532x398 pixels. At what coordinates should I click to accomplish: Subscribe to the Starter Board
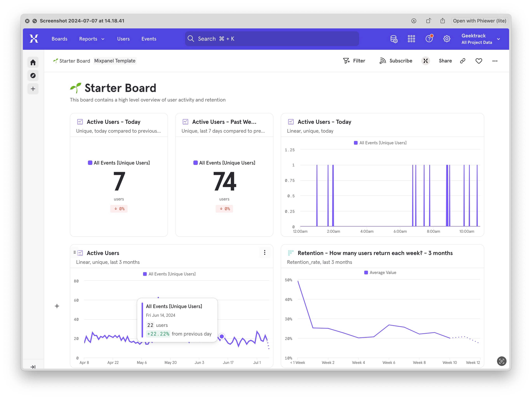[395, 61]
